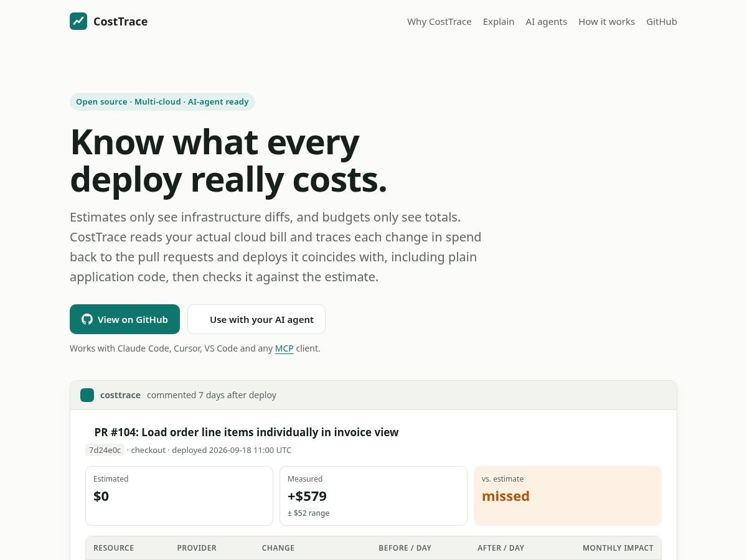Go to the Explain nav item

pos(499,22)
